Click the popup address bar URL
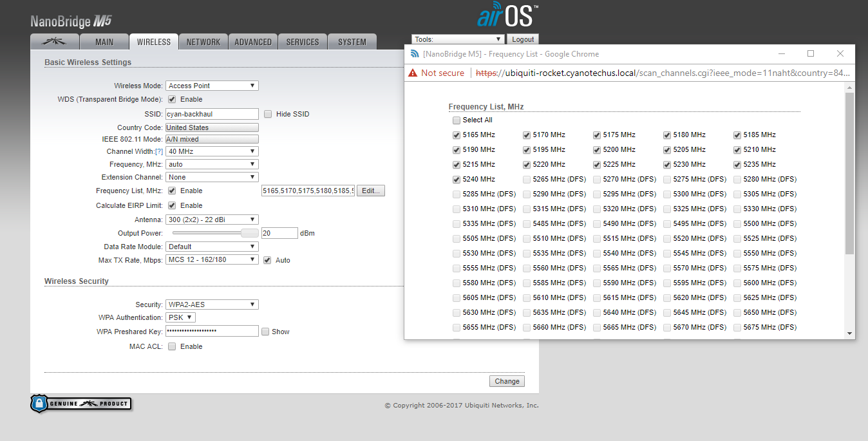868x441 pixels. click(x=662, y=73)
